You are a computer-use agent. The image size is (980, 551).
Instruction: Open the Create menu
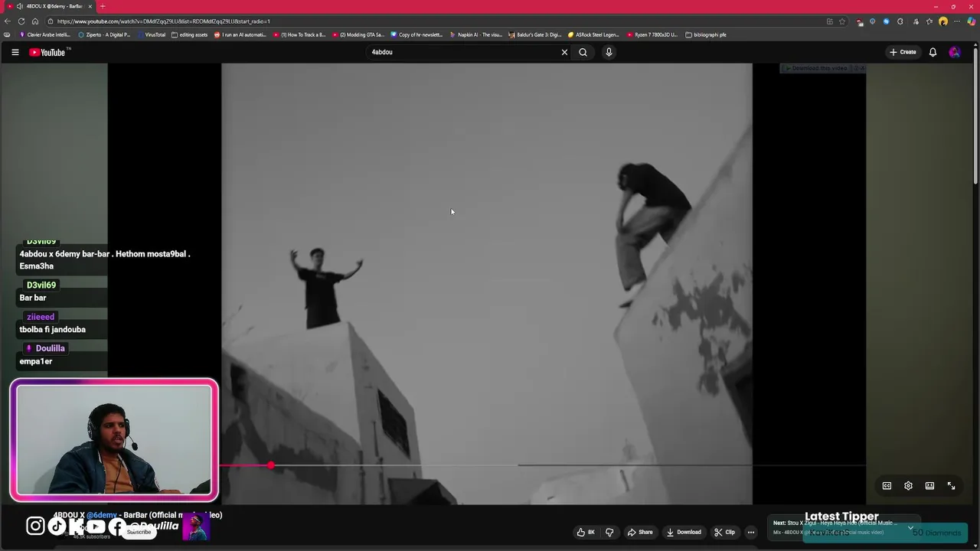click(903, 52)
